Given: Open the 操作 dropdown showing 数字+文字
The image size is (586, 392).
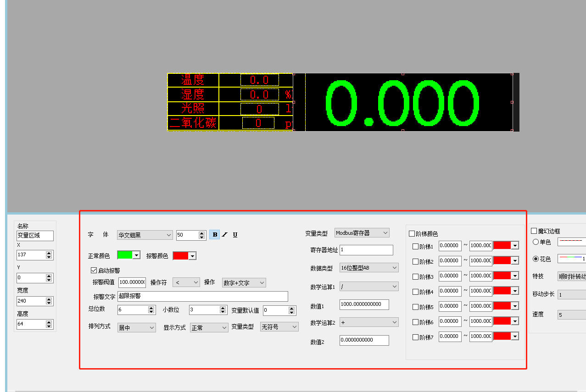Looking at the screenshot, I should tap(244, 283).
